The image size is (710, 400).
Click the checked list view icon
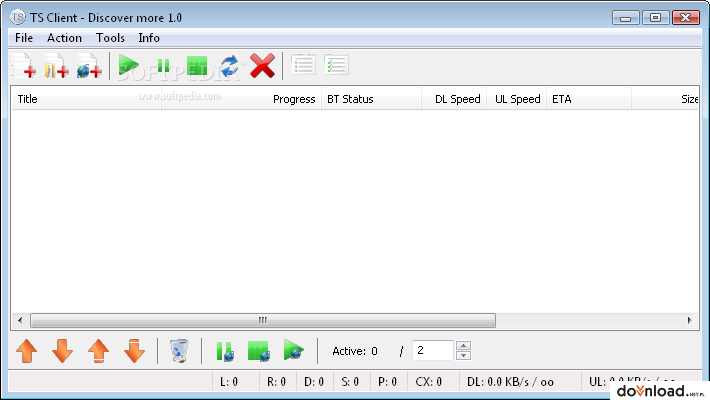click(x=336, y=65)
